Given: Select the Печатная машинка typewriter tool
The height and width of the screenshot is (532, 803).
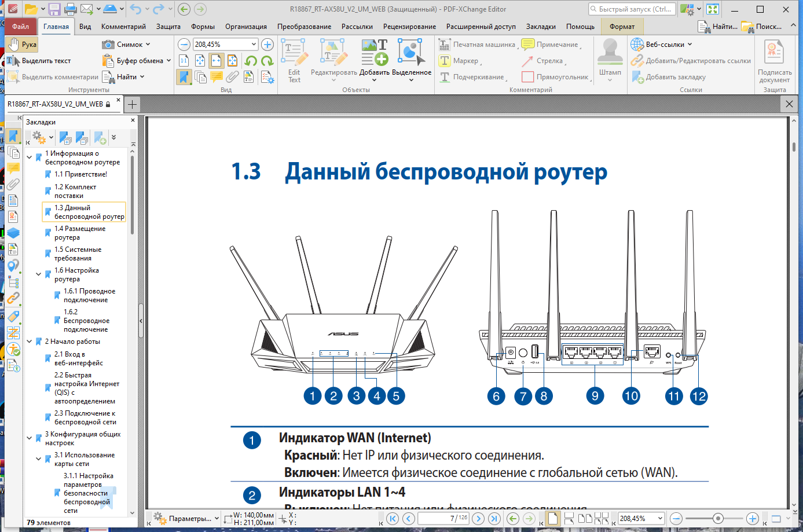Looking at the screenshot, I should [478, 45].
